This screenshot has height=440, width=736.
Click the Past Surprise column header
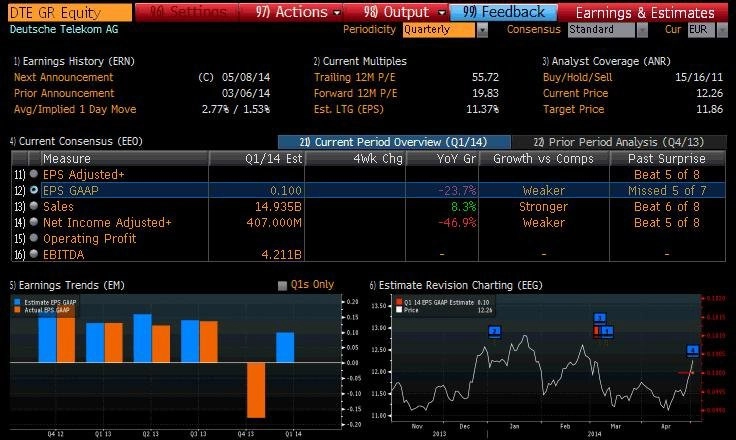click(x=667, y=159)
